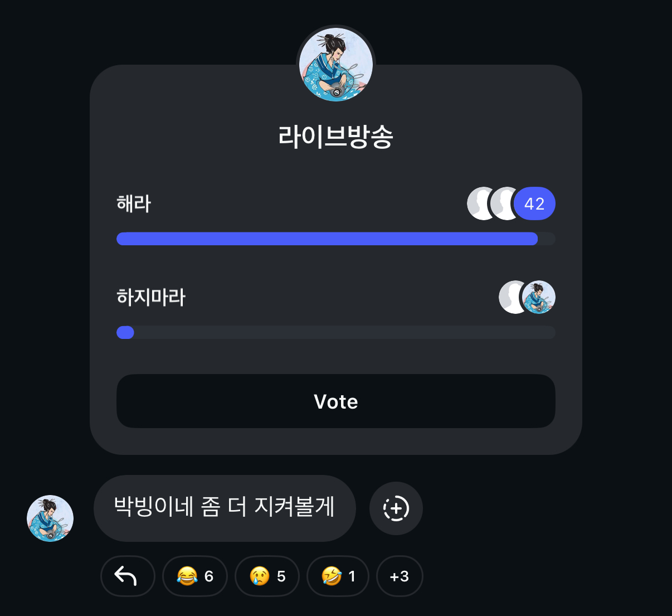Toggle the tears of joy reaction
The height and width of the screenshot is (616, 672).
coord(195,576)
